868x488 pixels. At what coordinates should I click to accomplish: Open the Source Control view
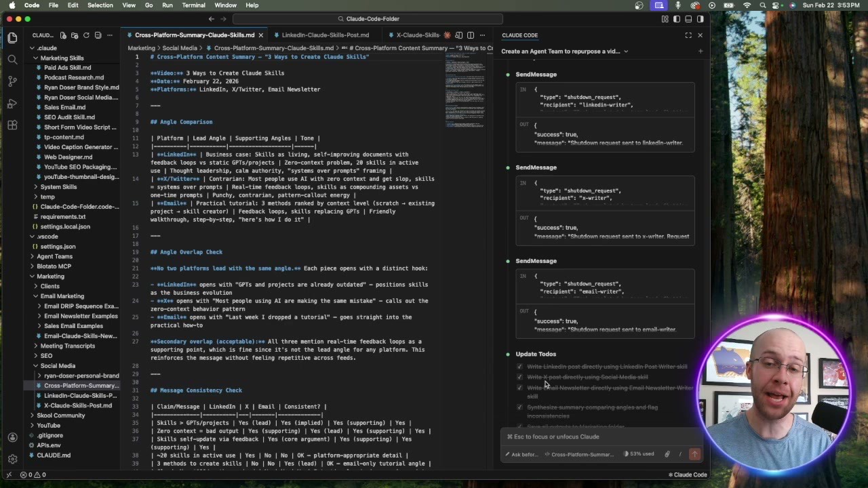click(12, 81)
